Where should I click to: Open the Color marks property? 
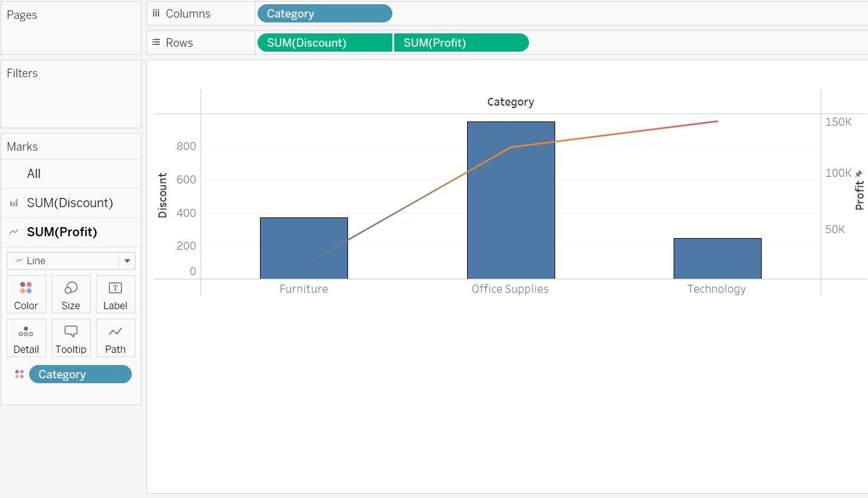tap(26, 294)
